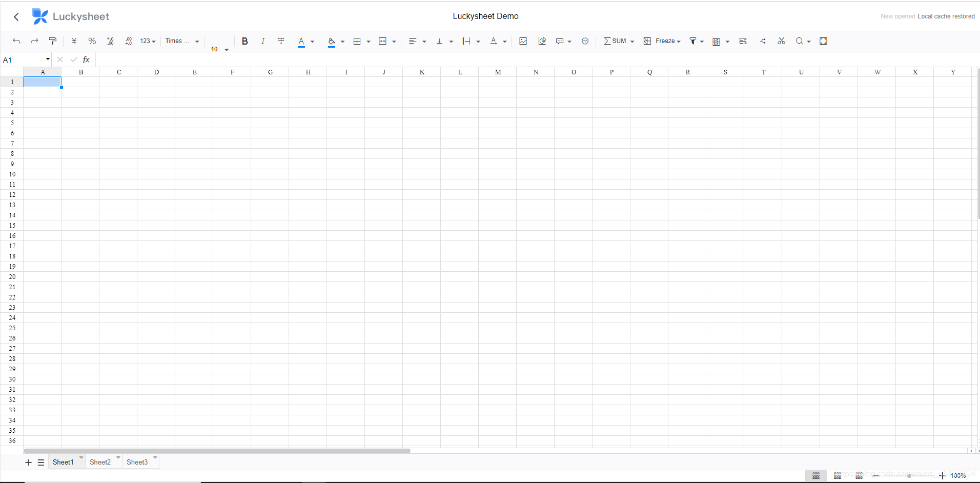Viewport: 980px width, 483px height.
Task: Click the find and replace magnifier
Action: (799, 41)
